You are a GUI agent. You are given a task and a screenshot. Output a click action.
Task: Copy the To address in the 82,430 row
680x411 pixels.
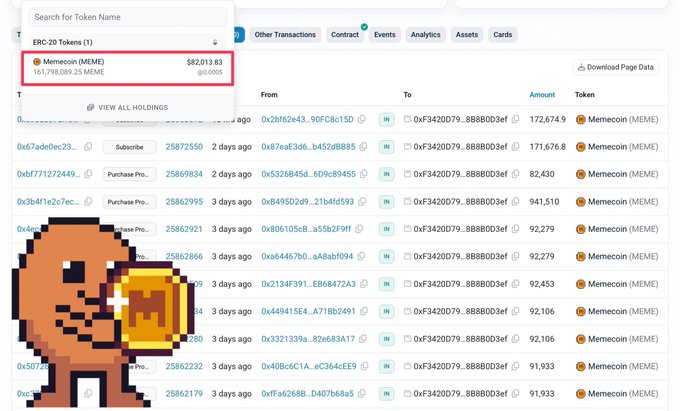click(x=515, y=174)
